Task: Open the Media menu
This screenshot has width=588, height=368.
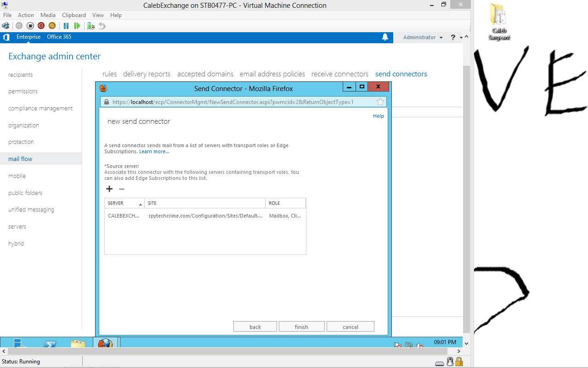Action: pyautogui.click(x=48, y=15)
